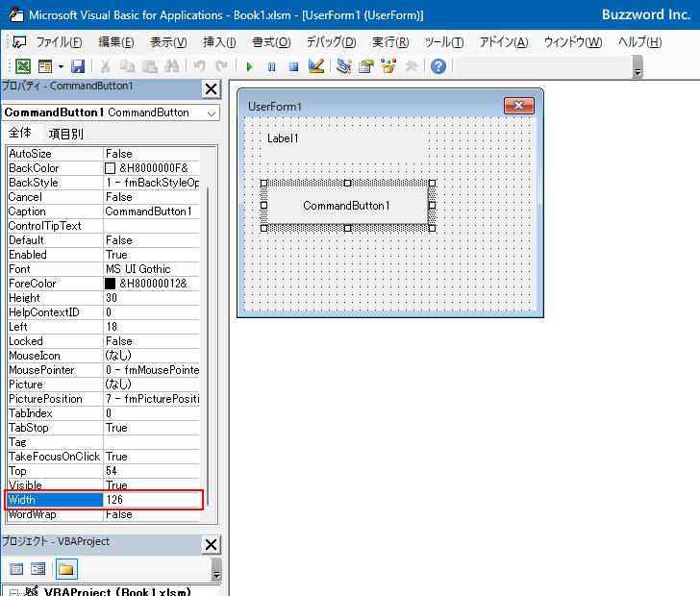
Task: Select the 項目別 tab
Action: [65, 134]
